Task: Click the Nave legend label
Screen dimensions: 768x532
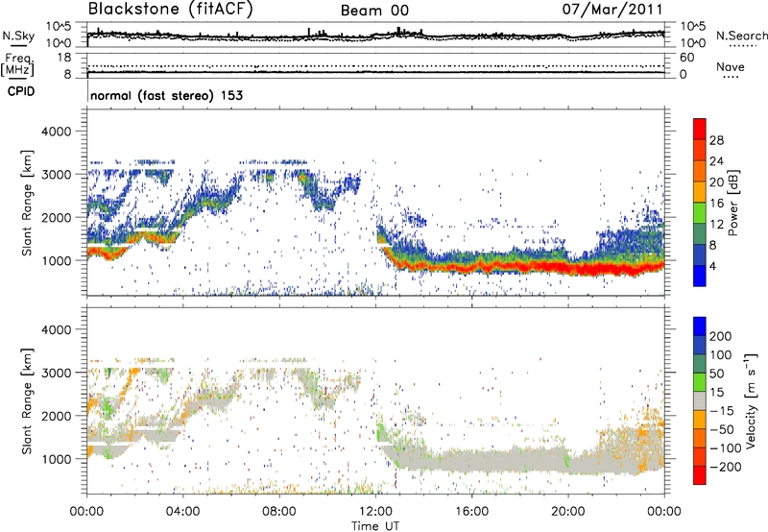Action: (x=731, y=67)
